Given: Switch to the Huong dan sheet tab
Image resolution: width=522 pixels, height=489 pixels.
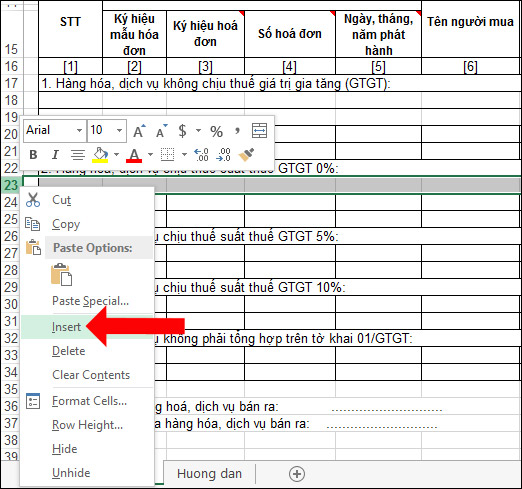Looking at the screenshot, I should 209,474.
